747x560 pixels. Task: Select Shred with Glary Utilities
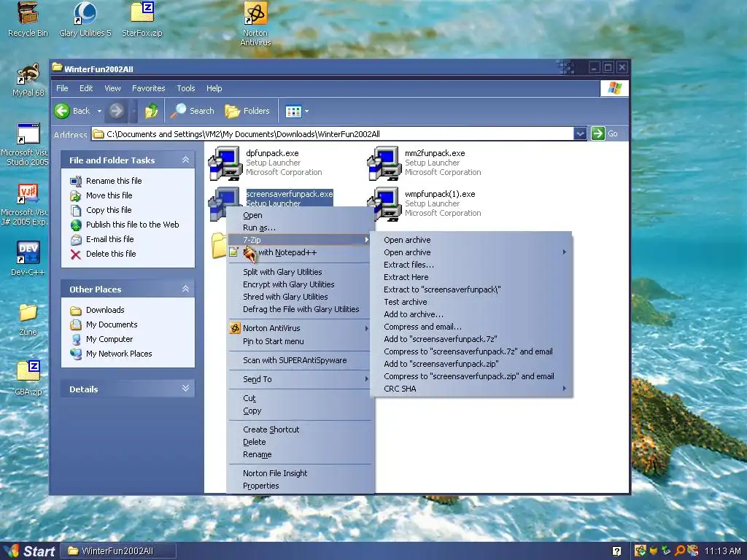[x=299, y=297]
